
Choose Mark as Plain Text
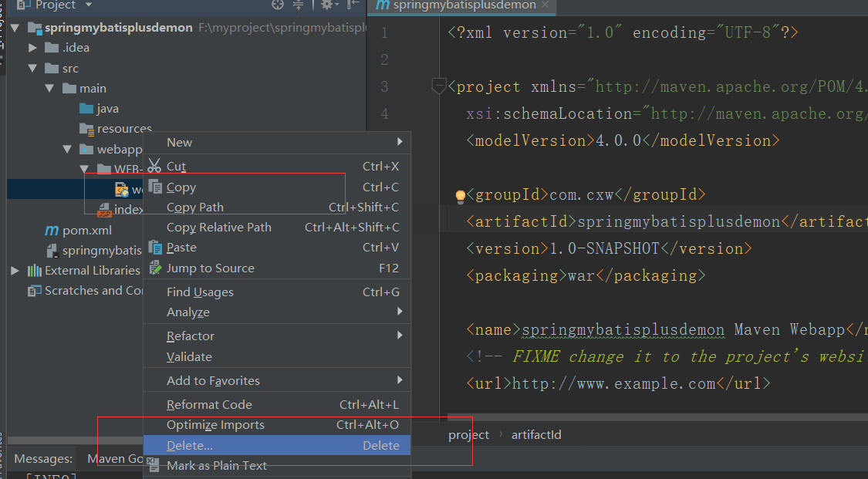pyautogui.click(x=277, y=466)
